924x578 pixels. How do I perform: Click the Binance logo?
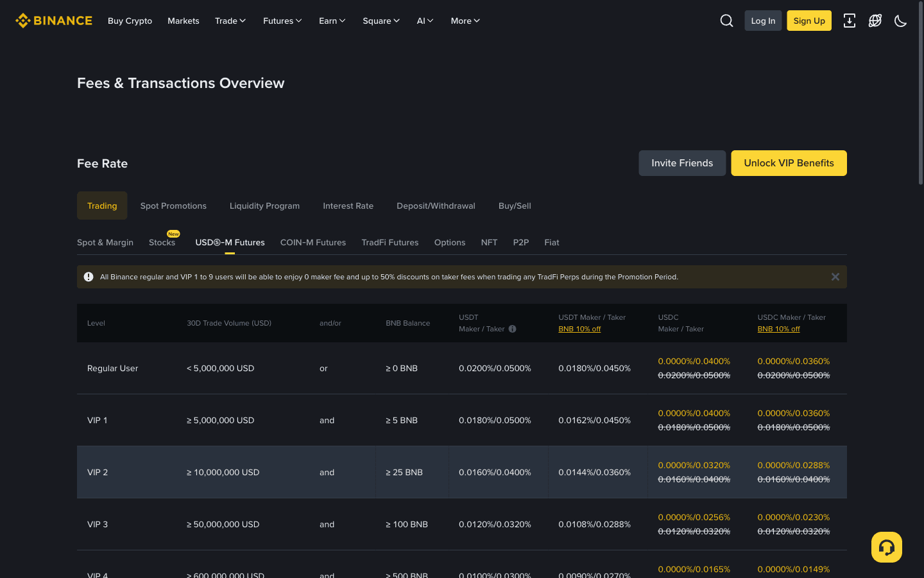pyautogui.click(x=54, y=21)
